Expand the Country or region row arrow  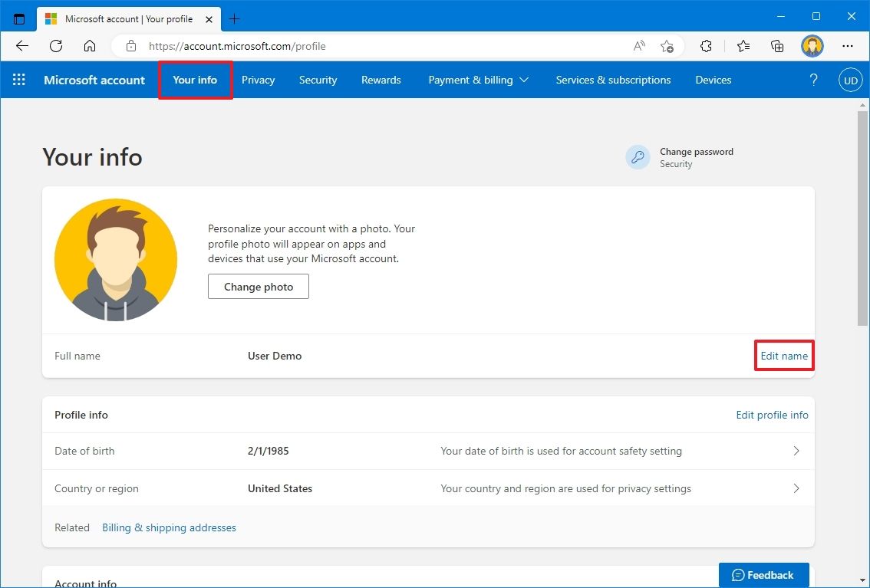[796, 488]
